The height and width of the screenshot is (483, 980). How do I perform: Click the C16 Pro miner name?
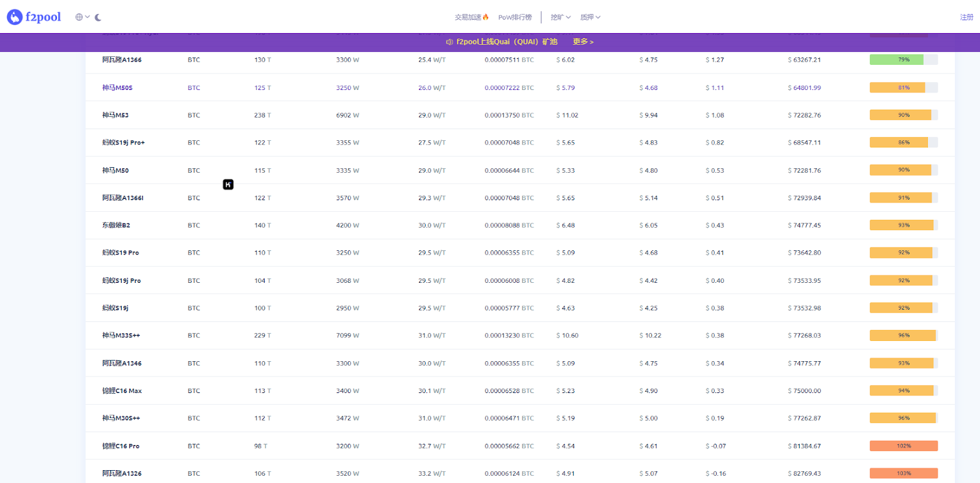tap(121, 446)
